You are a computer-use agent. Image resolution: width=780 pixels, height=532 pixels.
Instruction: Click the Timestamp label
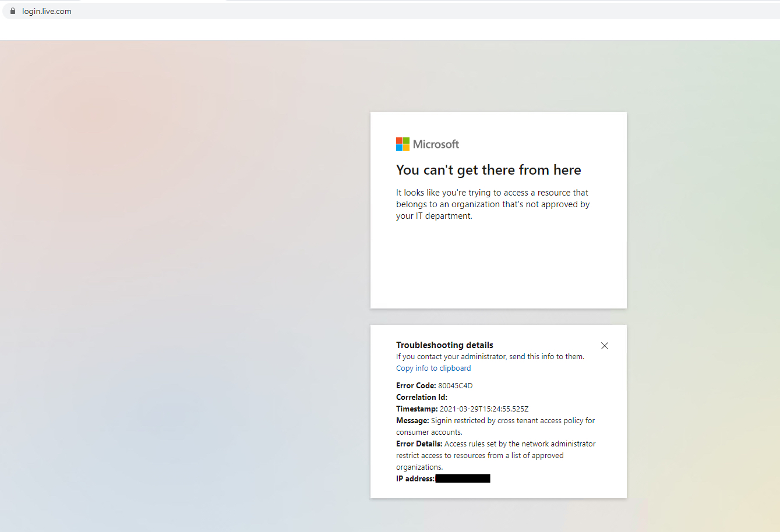click(x=417, y=409)
